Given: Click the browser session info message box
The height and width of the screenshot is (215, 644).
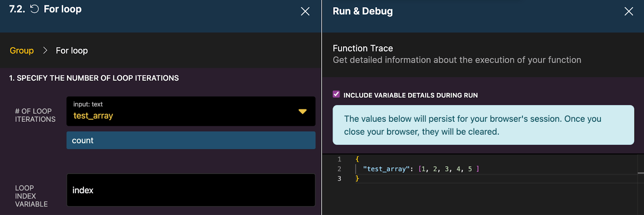Looking at the screenshot, I should click(x=483, y=125).
